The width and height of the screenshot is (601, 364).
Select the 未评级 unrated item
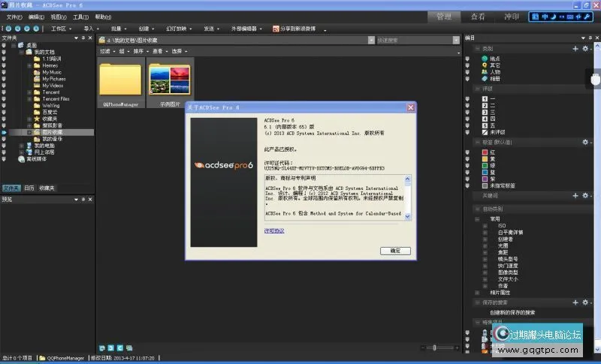497,132
